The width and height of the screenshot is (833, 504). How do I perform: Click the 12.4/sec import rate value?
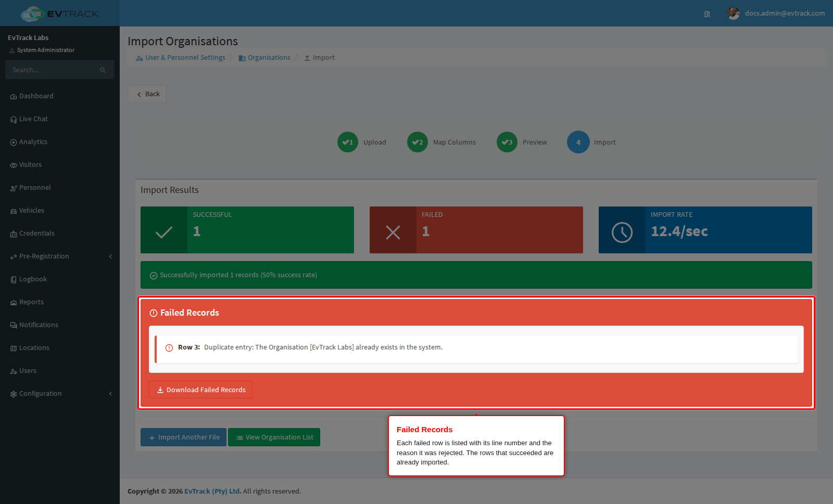[x=679, y=231]
